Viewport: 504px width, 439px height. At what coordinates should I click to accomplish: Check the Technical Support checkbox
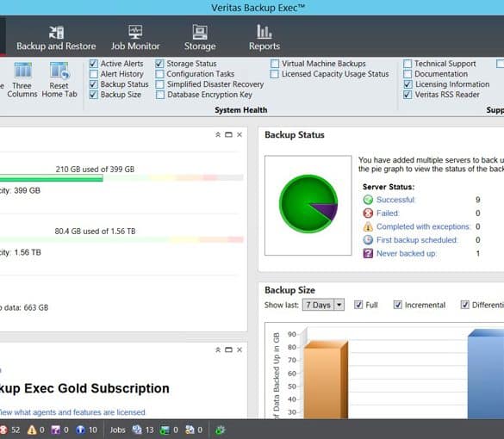pos(408,64)
